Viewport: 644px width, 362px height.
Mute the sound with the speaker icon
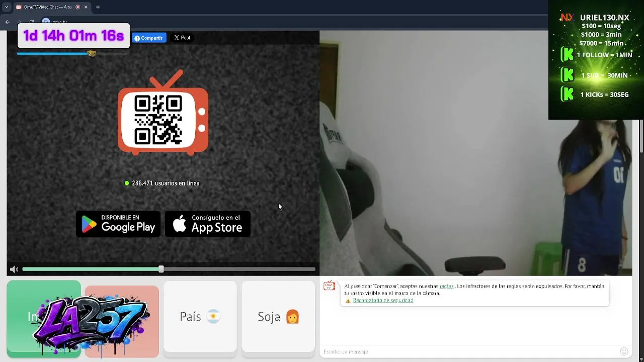click(x=14, y=269)
